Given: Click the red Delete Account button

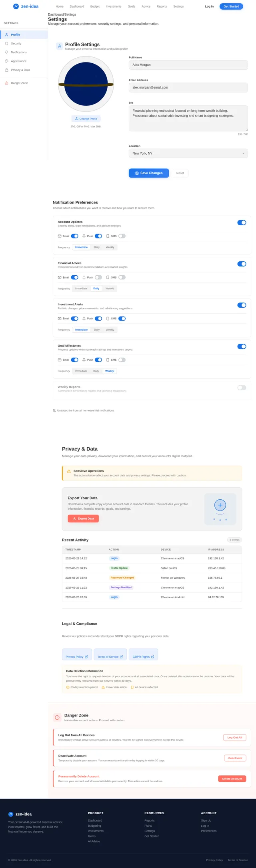Looking at the screenshot, I should point(232,779).
